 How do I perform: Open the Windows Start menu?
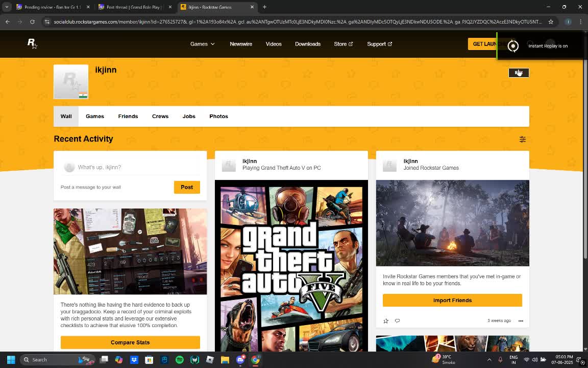[x=11, y=360]
